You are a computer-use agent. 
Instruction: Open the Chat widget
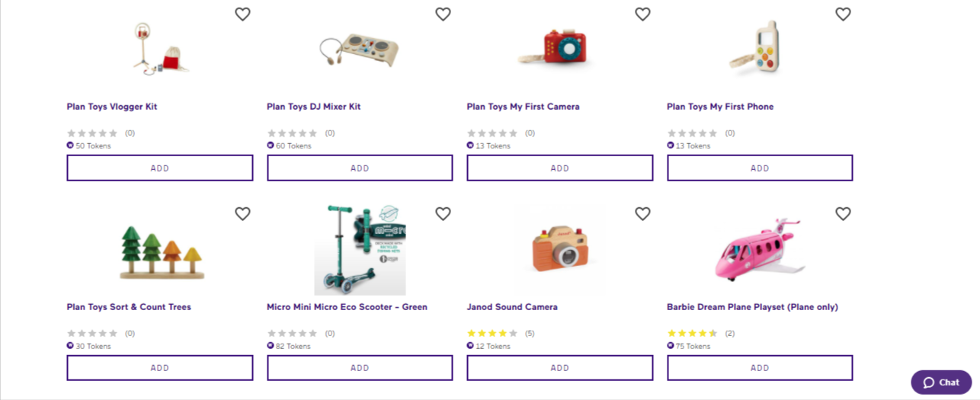(x=941, y=382)
